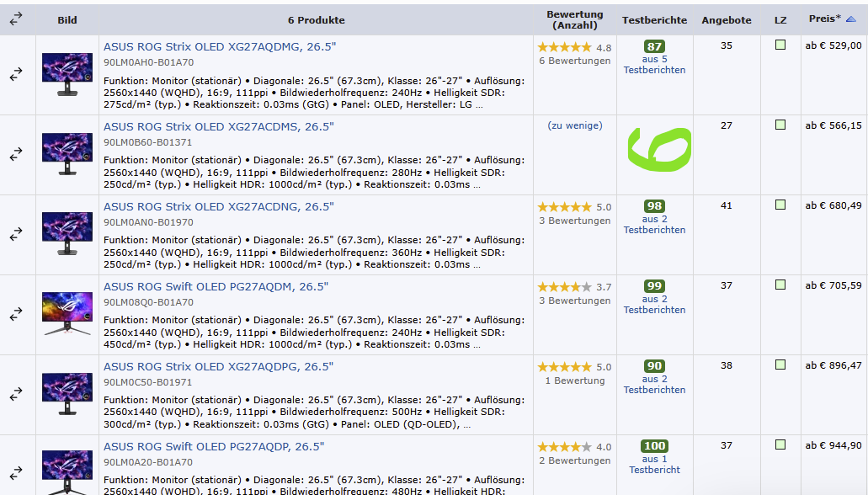Tick the LZ checkbox for PG27AQDP
The width and height of the screenshot is (868, 495).
pos(780,444)
